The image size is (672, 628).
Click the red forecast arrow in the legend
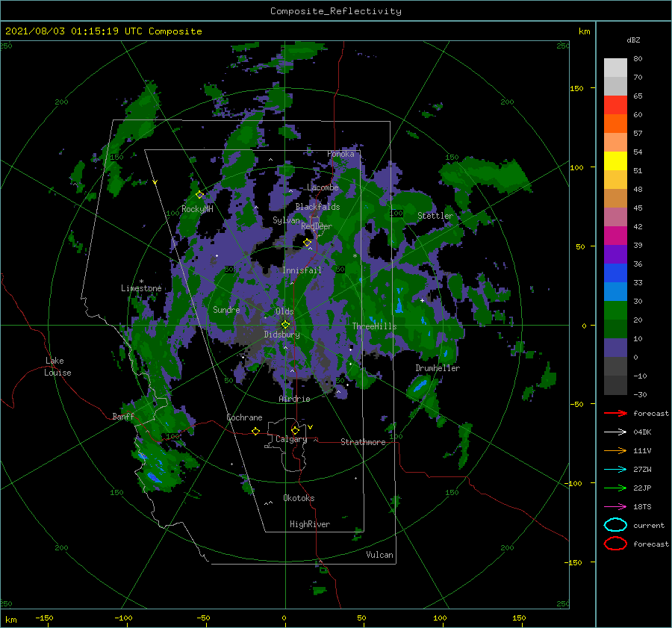615,413
